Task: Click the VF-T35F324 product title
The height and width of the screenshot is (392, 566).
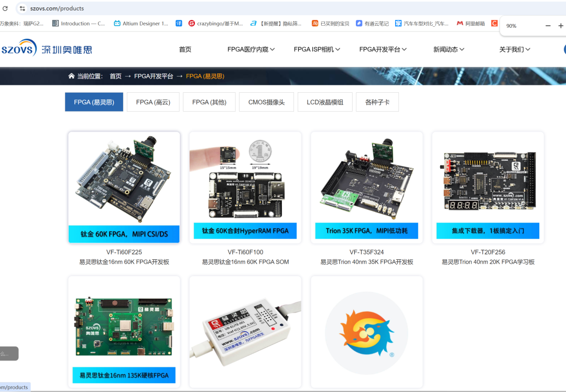Action: (367, 252)
